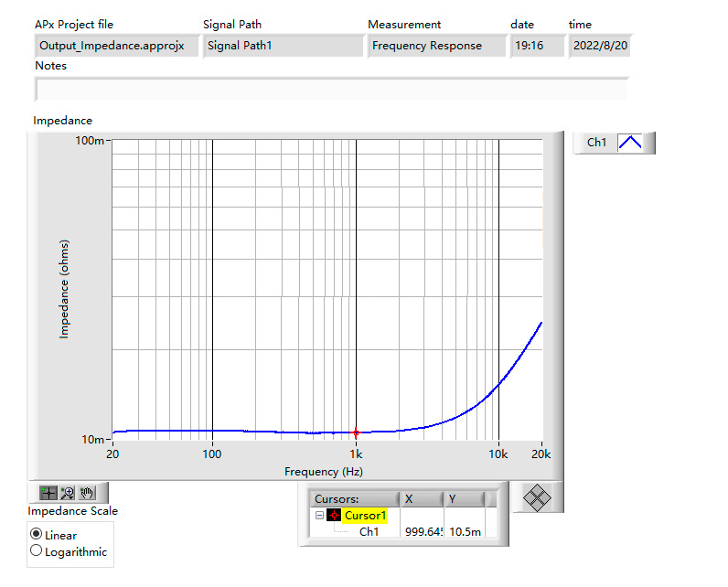Screen dimensions: 728x587
Task: Click the 100m Y-axis maximum label
Action: (x=90, y=140)
